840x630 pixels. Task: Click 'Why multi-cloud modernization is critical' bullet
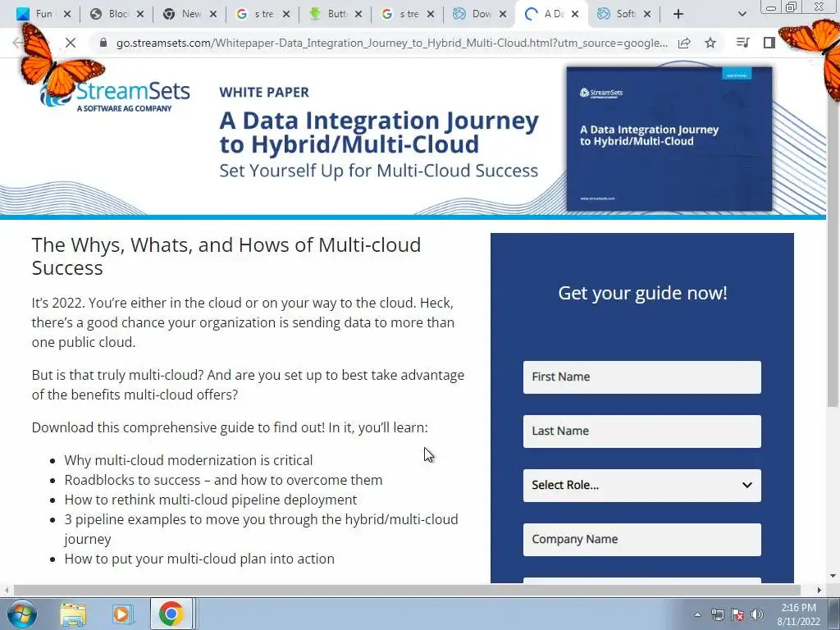[189, 460]
